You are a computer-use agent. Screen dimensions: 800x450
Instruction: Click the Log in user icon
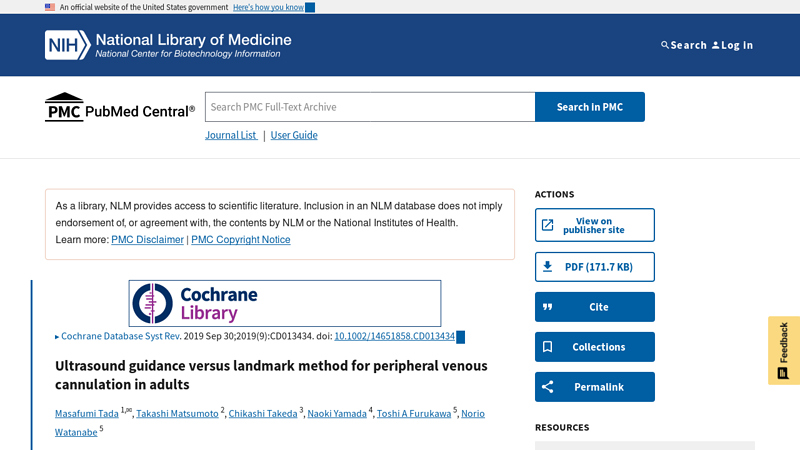[715, 45]
